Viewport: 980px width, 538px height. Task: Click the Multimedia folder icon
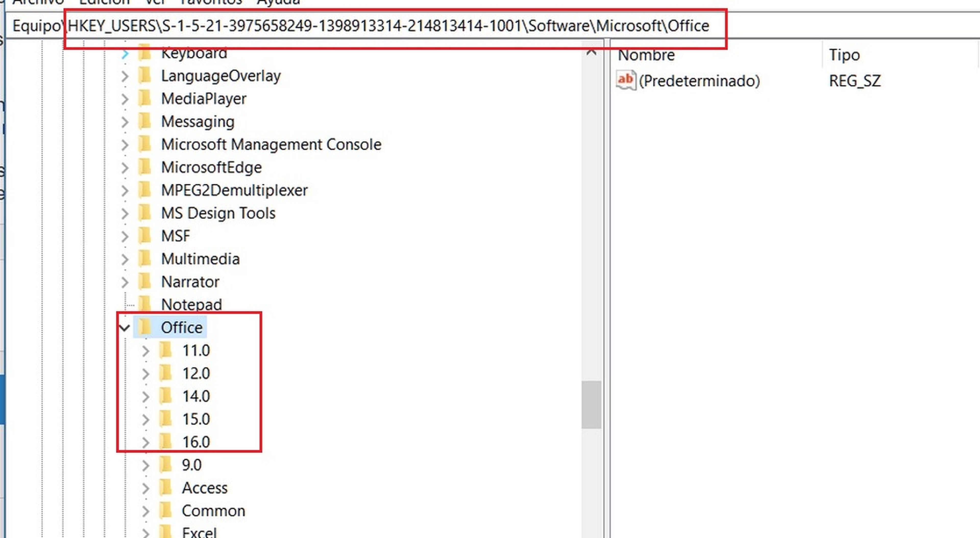[144, 258]
